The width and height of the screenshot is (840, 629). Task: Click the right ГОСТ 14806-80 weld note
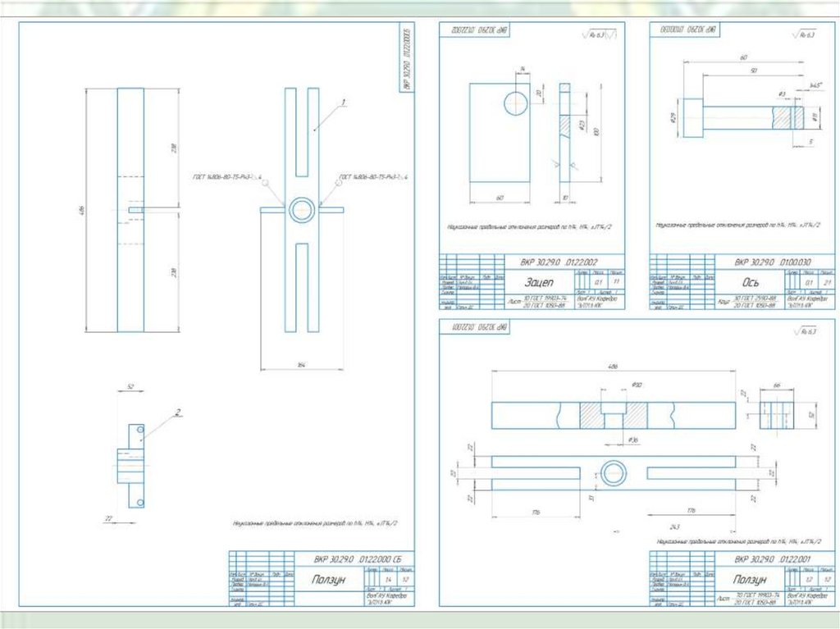[x=373, y=176]
